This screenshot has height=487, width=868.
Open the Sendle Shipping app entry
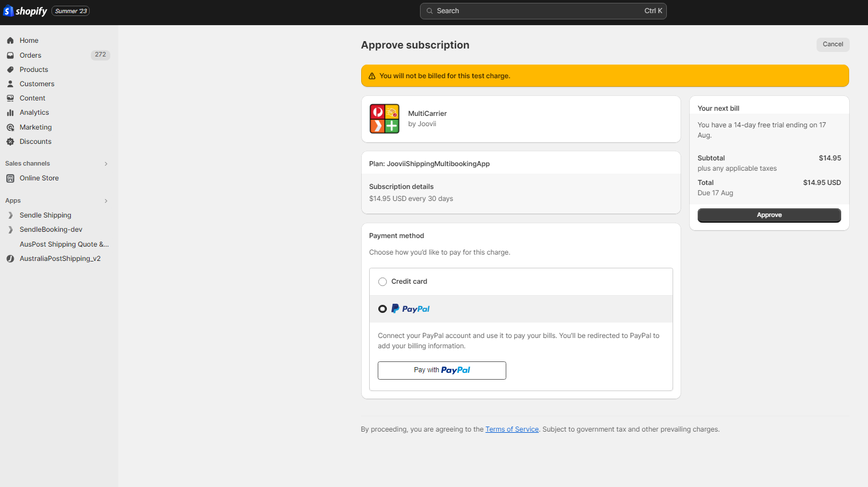point(45,215)
